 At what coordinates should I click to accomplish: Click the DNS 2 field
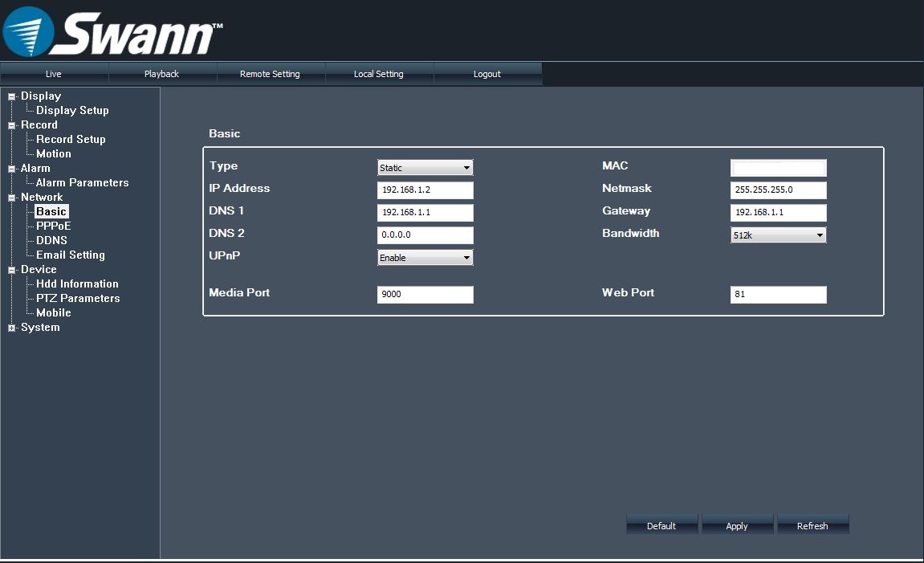coord(425,235)
